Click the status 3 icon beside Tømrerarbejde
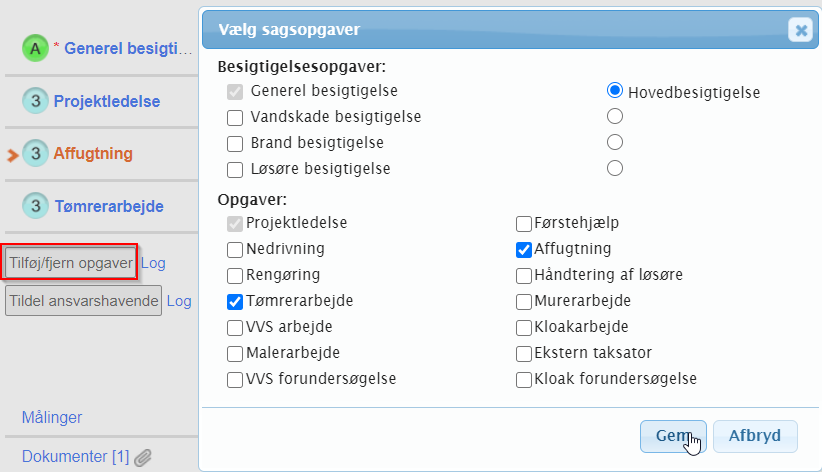The height and width of the screenshot is (472, 822). [35, 207]
